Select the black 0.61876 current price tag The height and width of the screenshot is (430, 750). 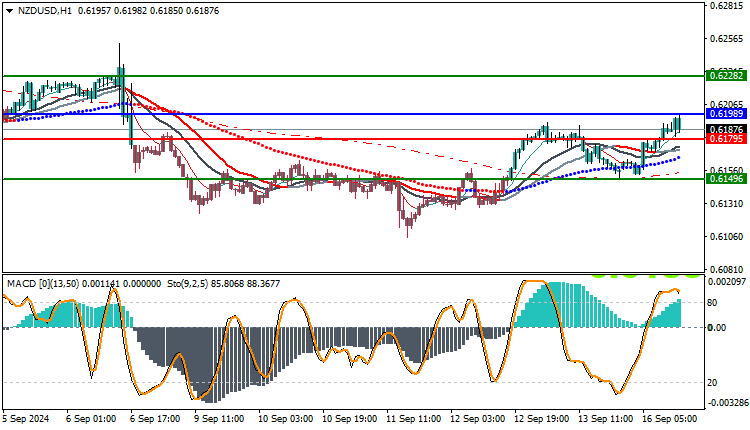(726, 130)
